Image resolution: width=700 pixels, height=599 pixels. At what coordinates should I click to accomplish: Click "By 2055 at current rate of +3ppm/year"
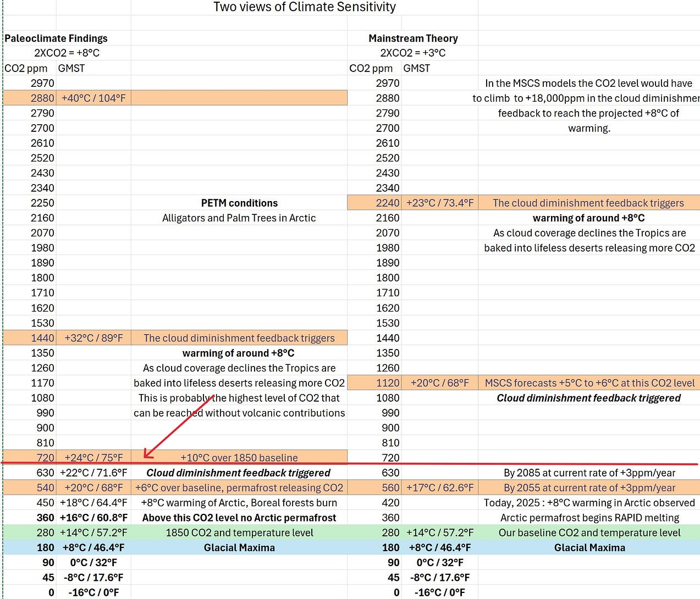pos(589,488)
